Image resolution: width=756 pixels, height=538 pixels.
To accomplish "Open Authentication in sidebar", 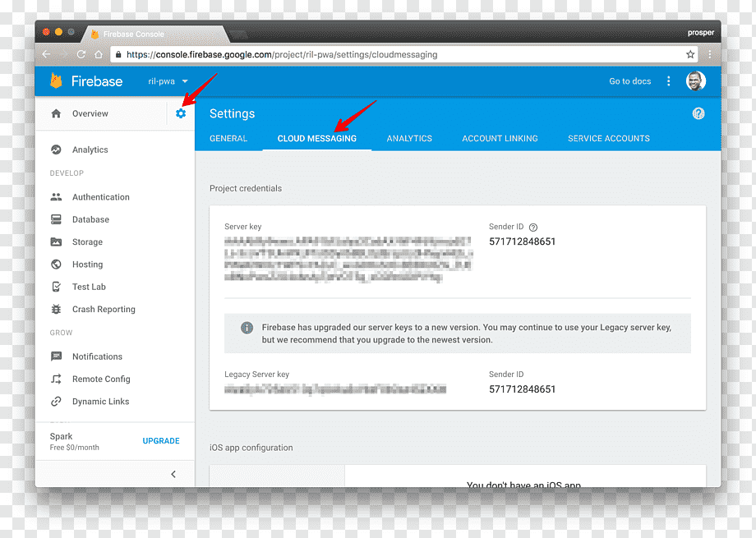I will [101, 197].
